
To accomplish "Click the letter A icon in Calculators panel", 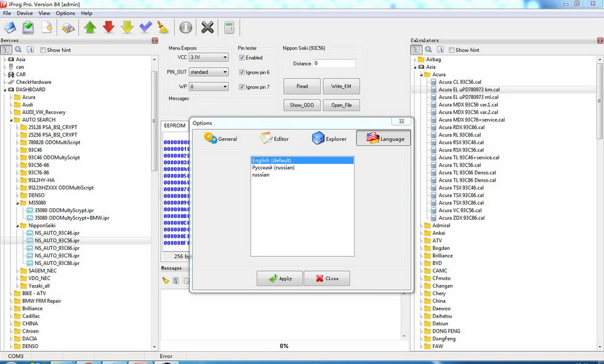I will point(440,49).
